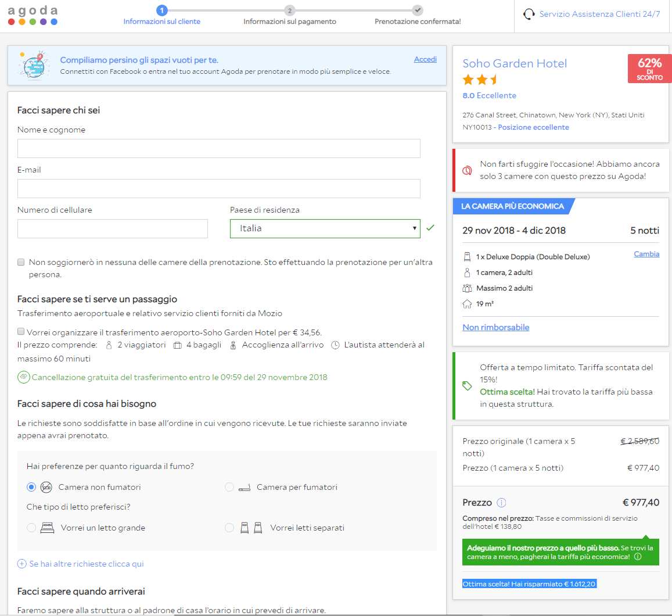
Task: Go to step Informazioni sul cliente
Action: 162,22
